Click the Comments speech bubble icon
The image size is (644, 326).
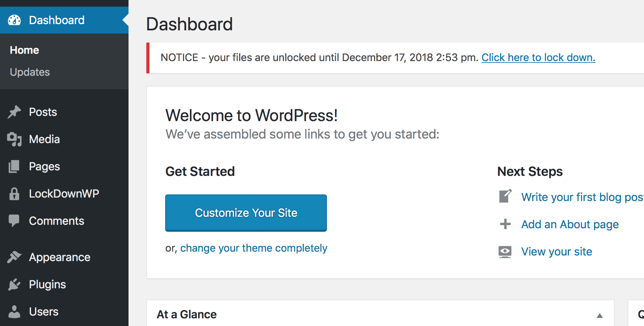point(14,221)
